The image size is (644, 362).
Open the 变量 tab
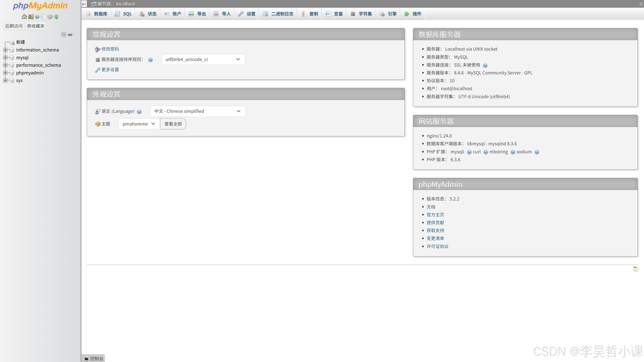tap(334, 14)
